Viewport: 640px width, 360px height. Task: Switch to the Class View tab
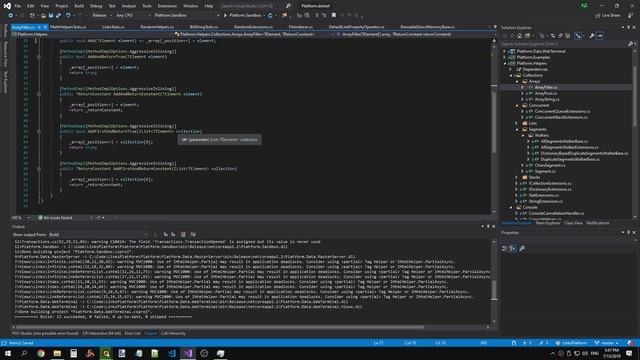point(573,223)
